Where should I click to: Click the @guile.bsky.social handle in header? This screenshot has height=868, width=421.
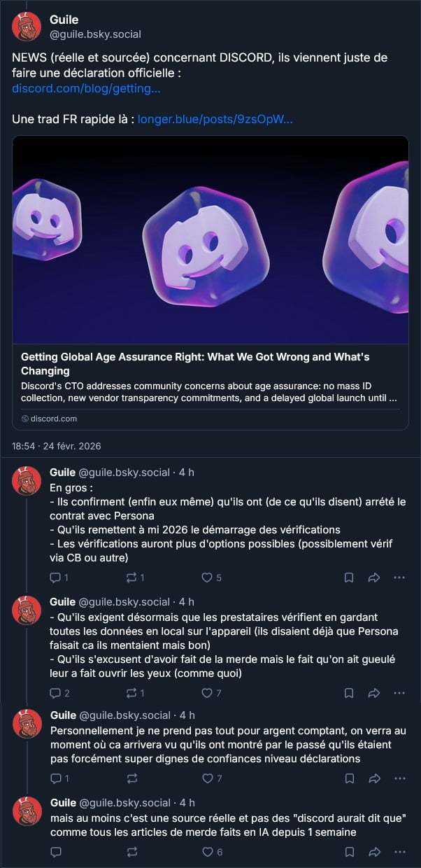(95, 34)
